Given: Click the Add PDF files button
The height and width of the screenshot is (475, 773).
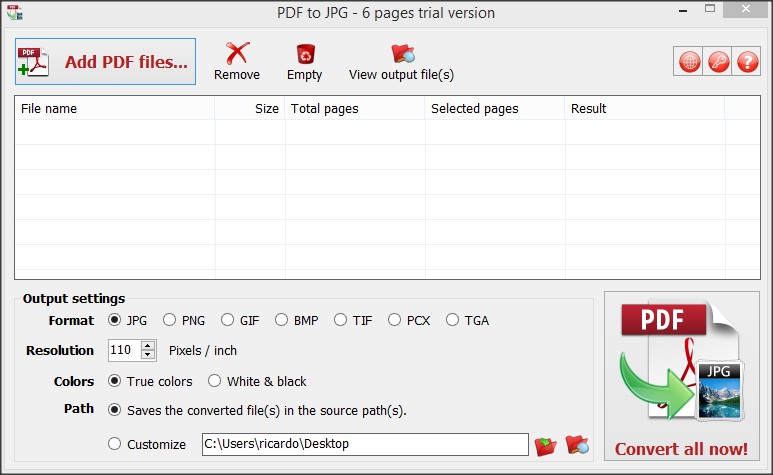Looking at the screenshot, I should click(x=105, y=62).
